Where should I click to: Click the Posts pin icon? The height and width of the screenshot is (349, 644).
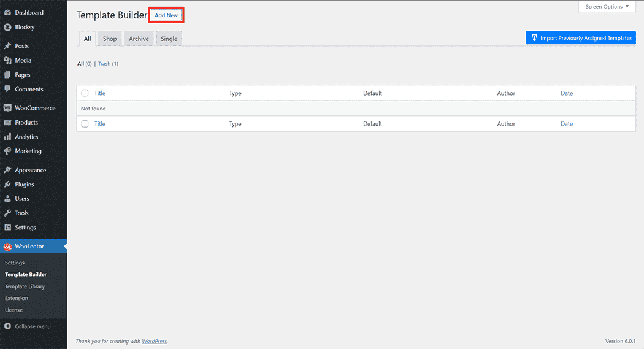(7, 46)
